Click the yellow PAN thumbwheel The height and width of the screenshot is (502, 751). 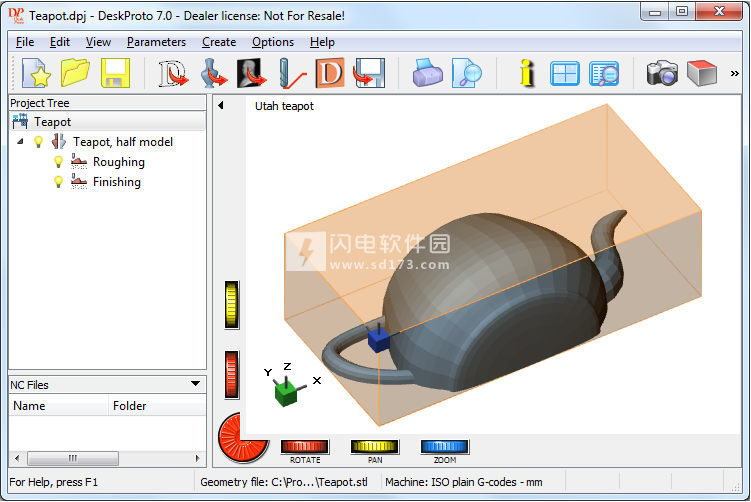pyautogui.click(x=375, y=446)
